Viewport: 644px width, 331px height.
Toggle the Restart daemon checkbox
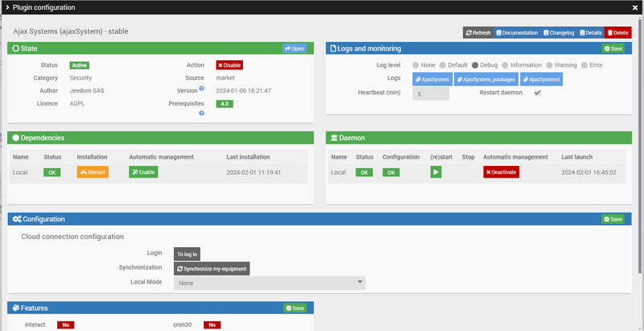[537, 93]
